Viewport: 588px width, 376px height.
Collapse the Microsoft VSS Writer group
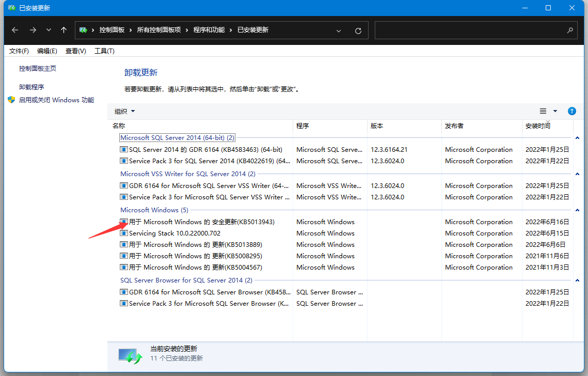pos(578,174)
